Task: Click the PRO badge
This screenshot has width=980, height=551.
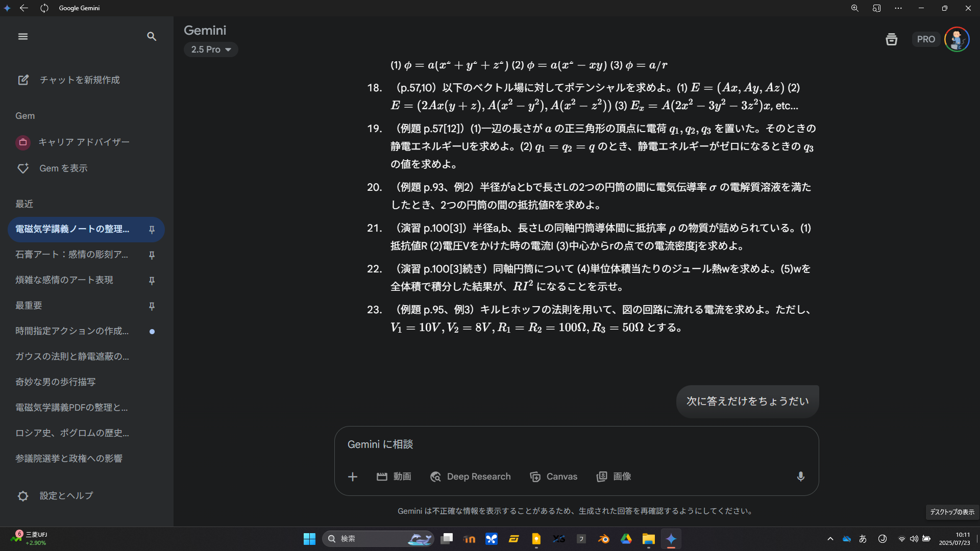Action: (926, 39)
